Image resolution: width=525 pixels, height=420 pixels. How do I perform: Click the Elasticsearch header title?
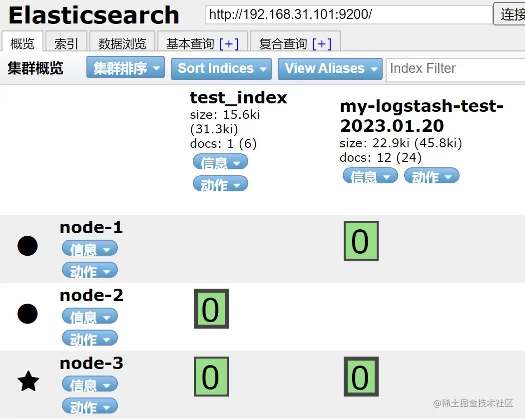(x=94, y=15)
